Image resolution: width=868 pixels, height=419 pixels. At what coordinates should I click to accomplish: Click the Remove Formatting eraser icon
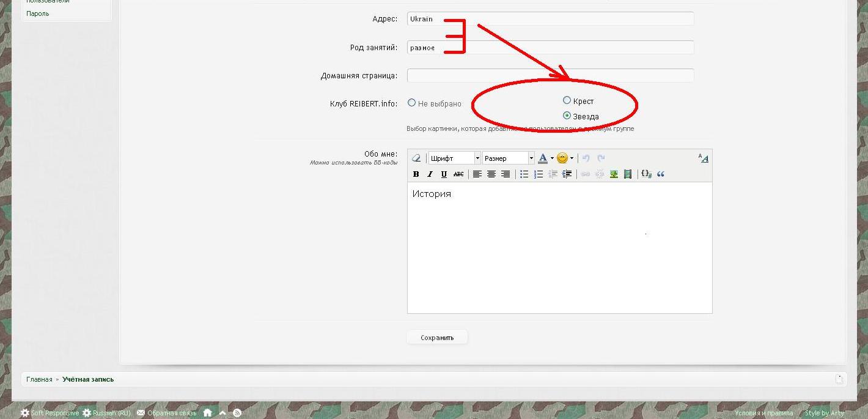coord(416,158)
